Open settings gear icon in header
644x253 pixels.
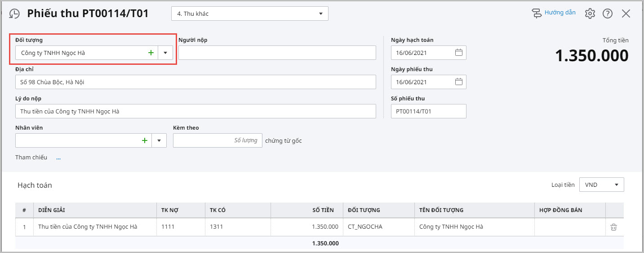click(x=590, y=14)
